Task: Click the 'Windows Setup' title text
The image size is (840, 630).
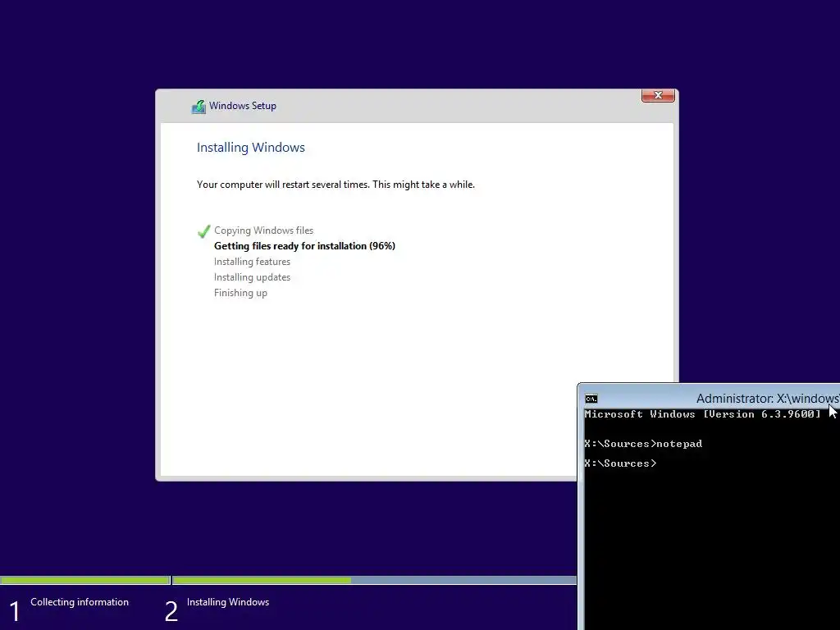Action: click(x=243, y=106)
